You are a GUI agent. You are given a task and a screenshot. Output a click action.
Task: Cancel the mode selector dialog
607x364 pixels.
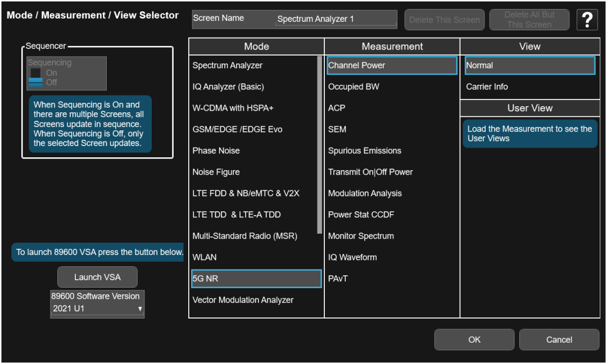tap(559, 339)
